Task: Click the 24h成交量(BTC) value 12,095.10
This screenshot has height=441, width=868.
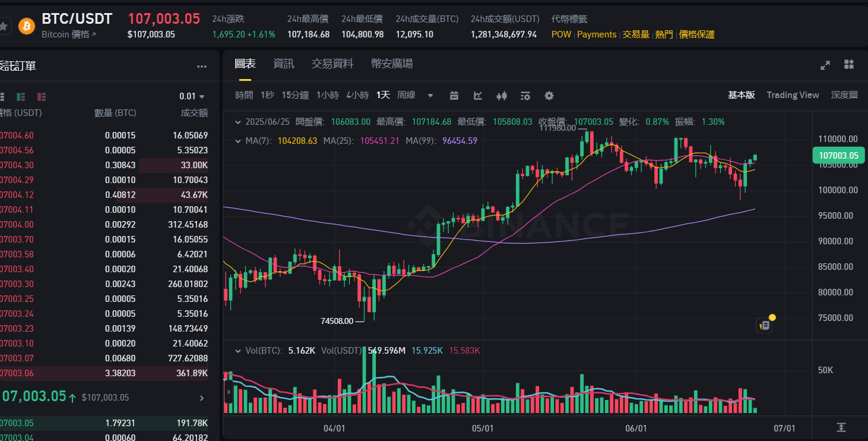Action: click(414, 34)
